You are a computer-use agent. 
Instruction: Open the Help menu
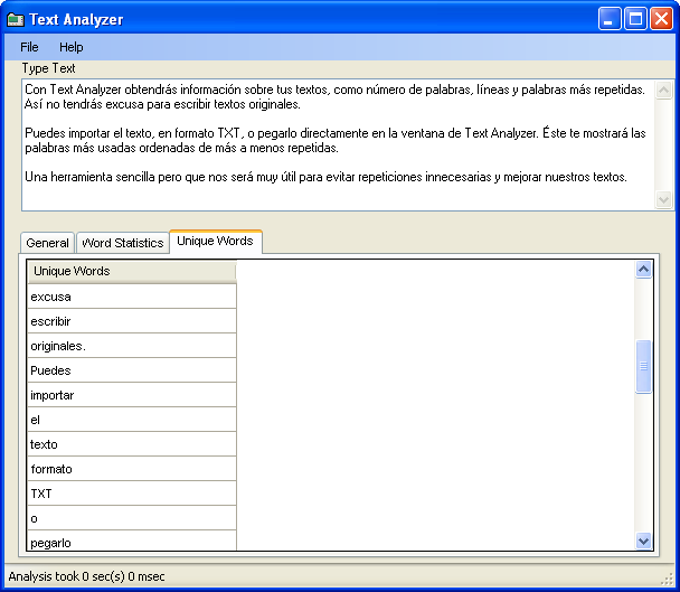coord(71,47)
